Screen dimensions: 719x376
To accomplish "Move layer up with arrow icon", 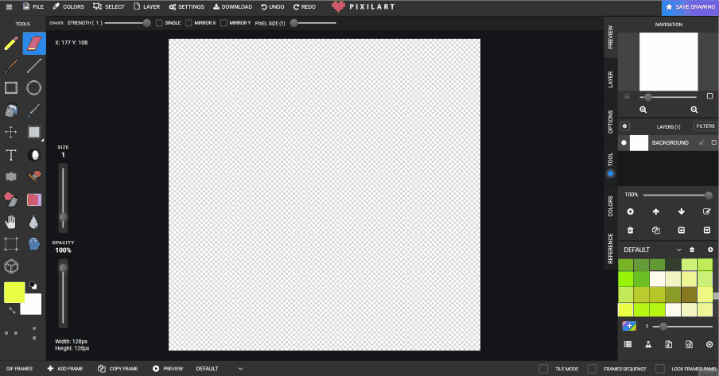I will pos(656,211).
